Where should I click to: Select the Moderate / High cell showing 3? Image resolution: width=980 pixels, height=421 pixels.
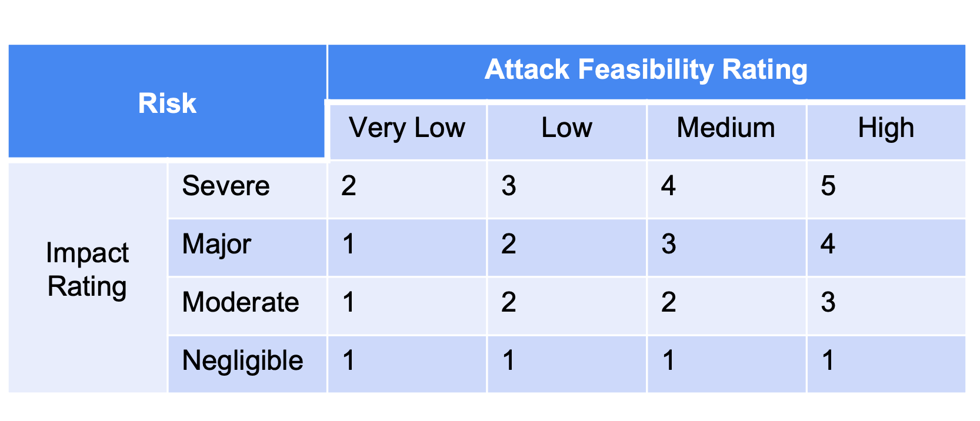pos(886,306)
